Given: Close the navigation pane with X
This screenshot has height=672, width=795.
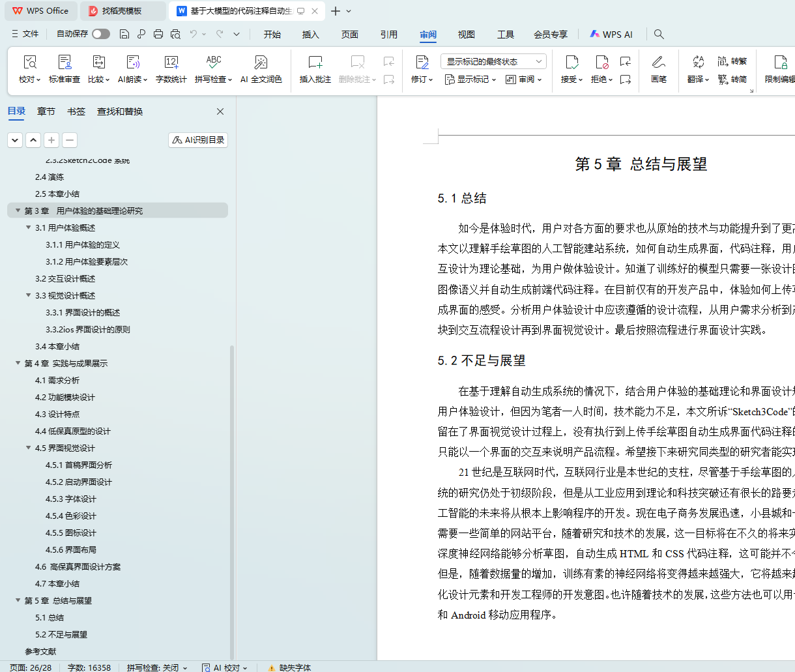Looking at the screenshot, I should pos(220,111).
